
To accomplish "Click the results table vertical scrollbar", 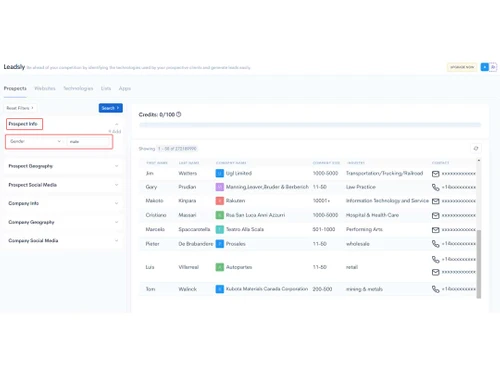I will [x=479, y=263].
